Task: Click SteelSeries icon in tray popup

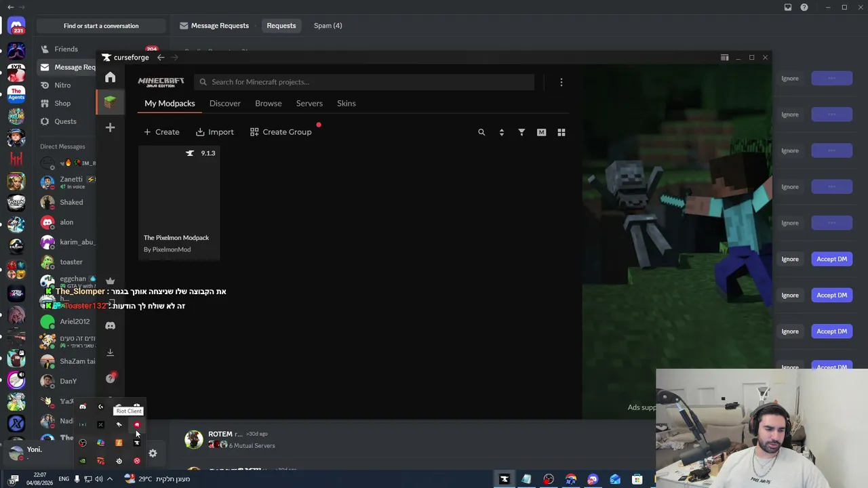Action: 119,461
